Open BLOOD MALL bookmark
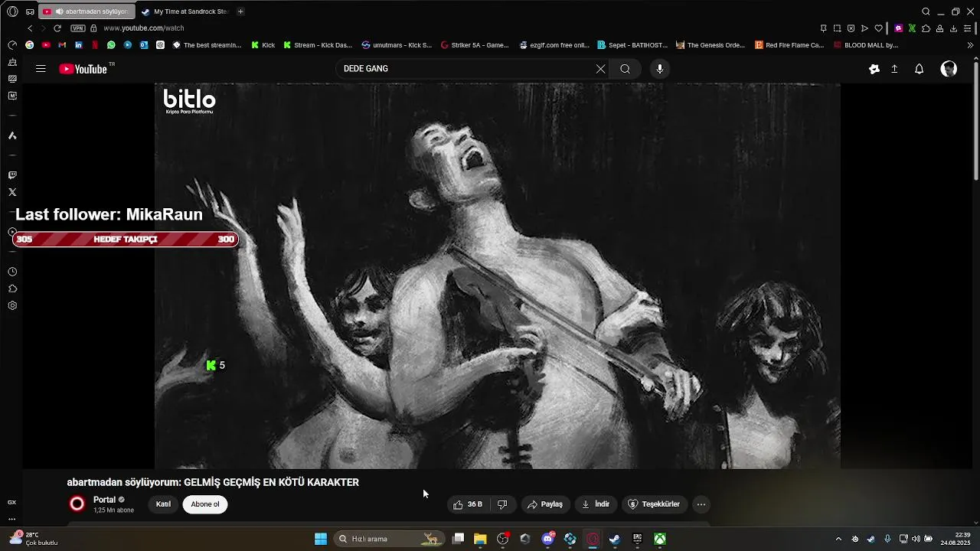 click(865, 45)
